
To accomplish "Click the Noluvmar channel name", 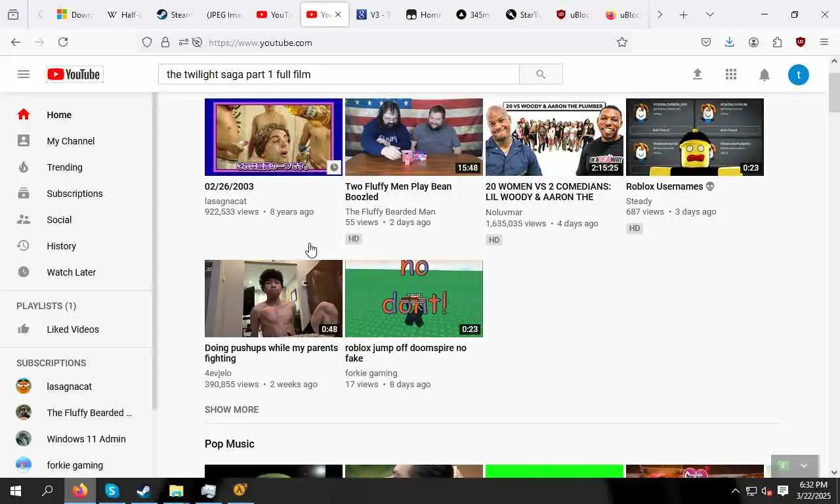I will click(x=504, y=212).
